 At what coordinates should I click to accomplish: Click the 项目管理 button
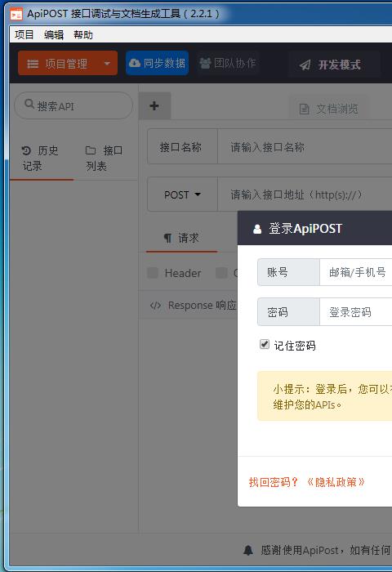point(68,64)
